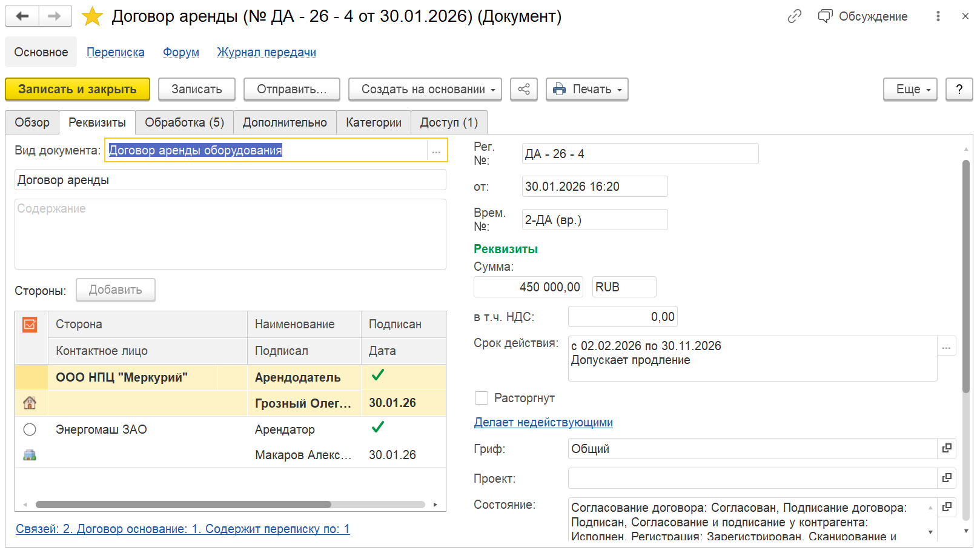Click the back navigation arrow

click(x=22, y=16)
